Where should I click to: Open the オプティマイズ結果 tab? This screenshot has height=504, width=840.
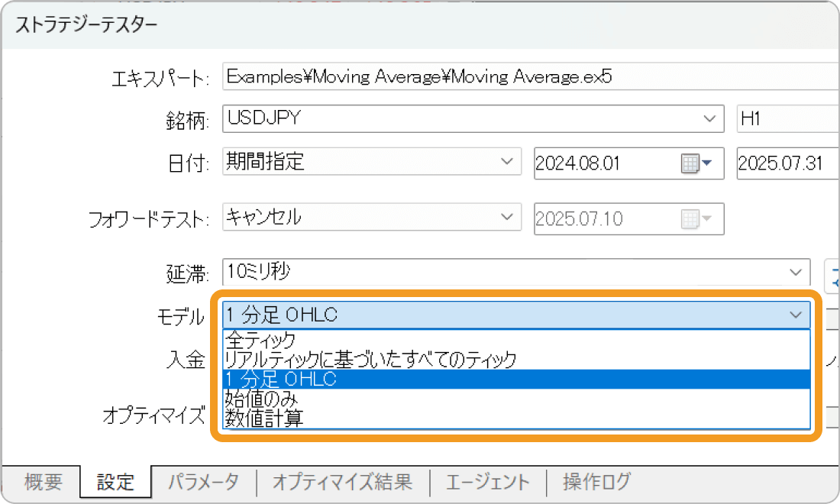coord(344,482)
